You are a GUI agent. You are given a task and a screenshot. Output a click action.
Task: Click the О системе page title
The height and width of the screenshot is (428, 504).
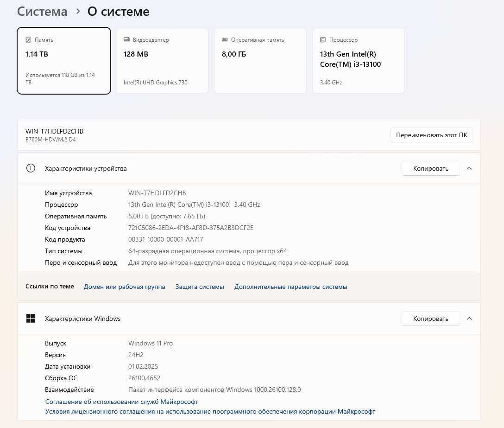point(118,12)
